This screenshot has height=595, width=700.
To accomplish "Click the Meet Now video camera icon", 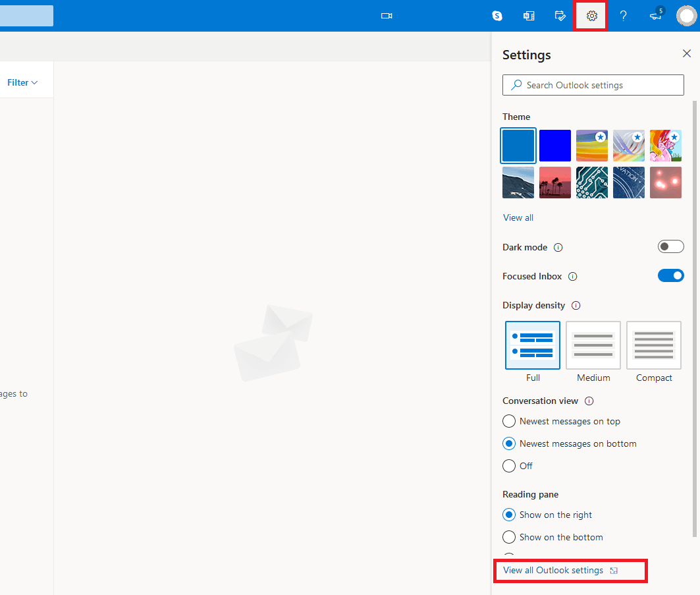I will coord(387,16).
